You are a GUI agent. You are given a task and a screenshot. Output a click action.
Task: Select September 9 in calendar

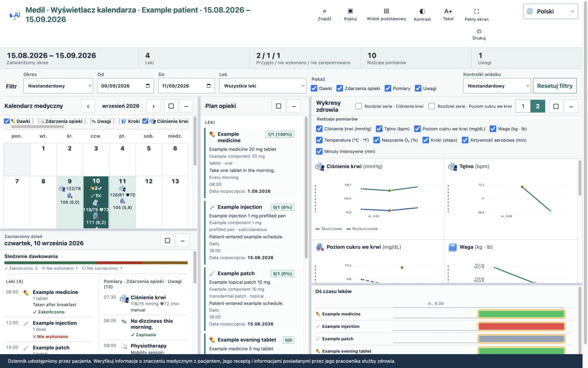70,202
